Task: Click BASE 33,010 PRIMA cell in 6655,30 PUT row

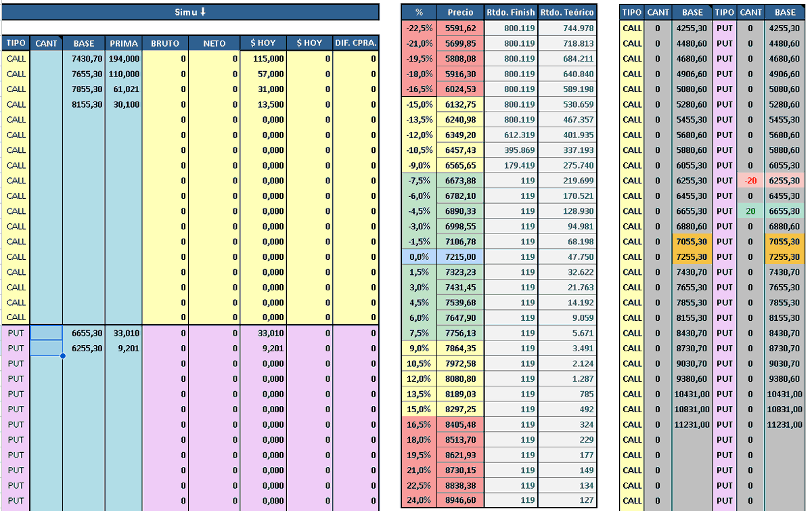Action: tap(123, 332)
